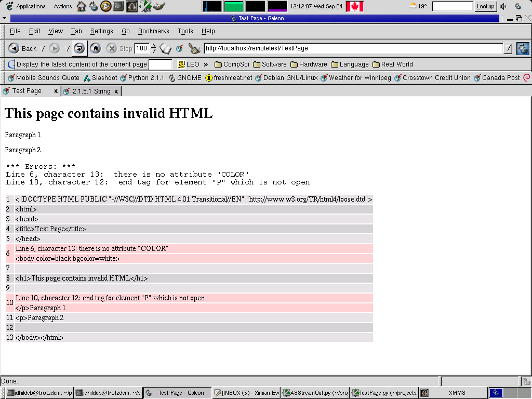Viewport: 532px width, 399px height.
Task: Go to the Home page icon
Action: (x=96, y=48)
